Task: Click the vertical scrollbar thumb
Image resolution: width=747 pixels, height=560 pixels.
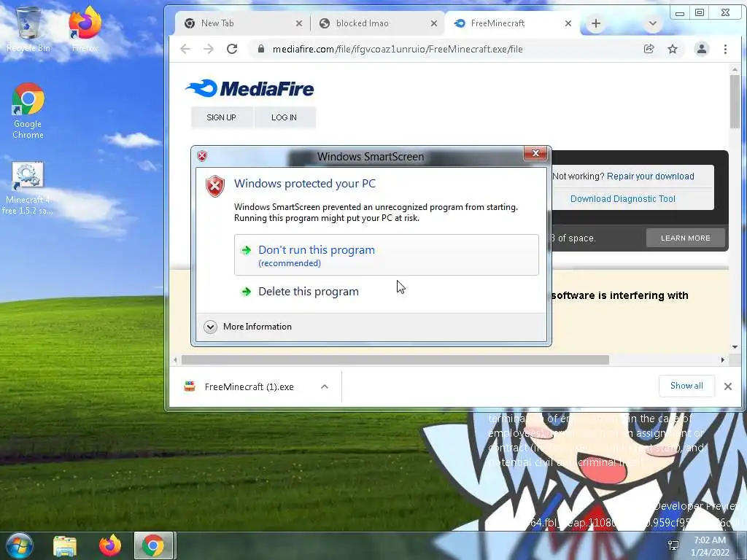Action: tap(735, 101)
